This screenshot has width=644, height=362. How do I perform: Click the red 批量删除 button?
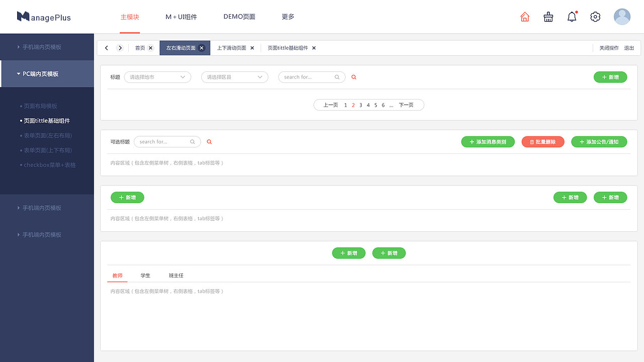[x=543, y=142]
